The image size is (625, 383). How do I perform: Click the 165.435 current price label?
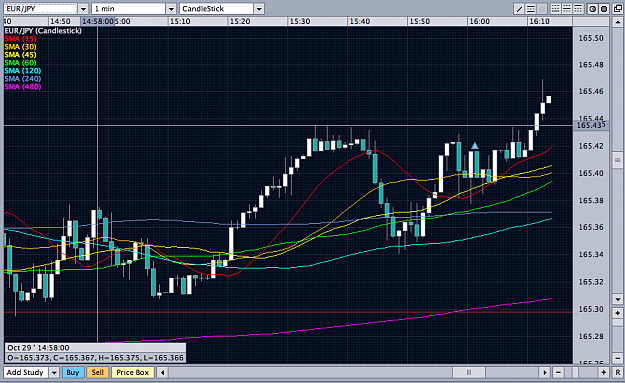click(591, 125)
